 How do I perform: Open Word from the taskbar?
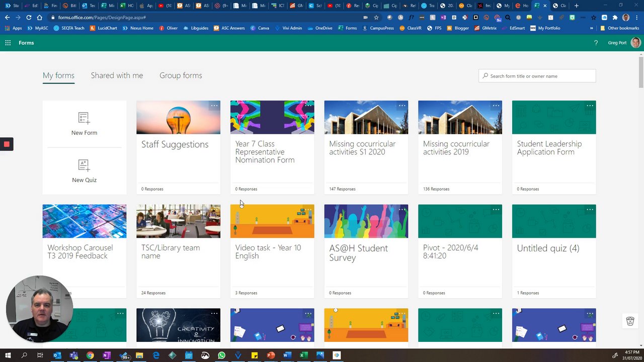pos(287,355)
